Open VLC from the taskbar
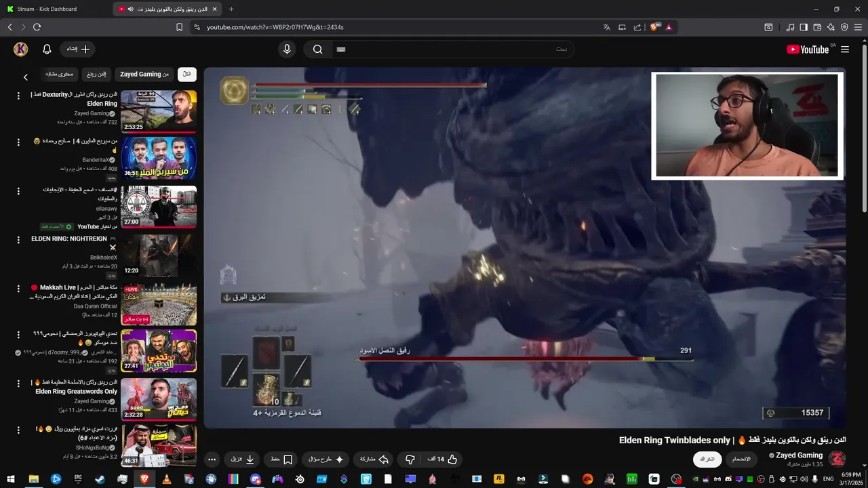Image resolution: width=868 pixels, height=488 pixels. pos(167,479)
